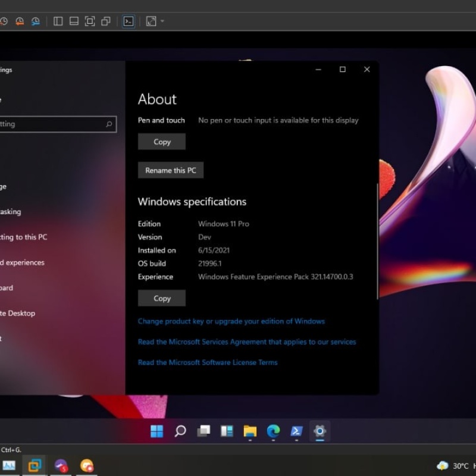The width and height of the screenshot is (476, 476).
Task: Click the Windows Feature Experience Pack value
Action: pos(275,277)
